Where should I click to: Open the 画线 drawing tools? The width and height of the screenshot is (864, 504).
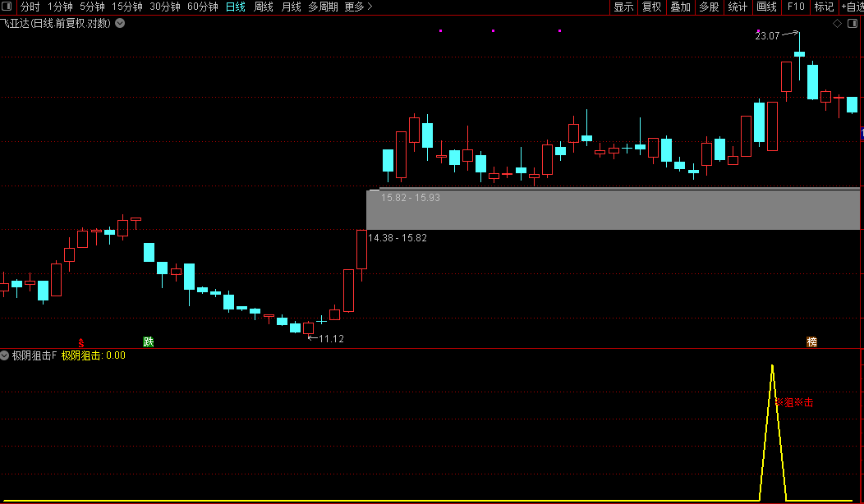pyautogui.click(x=766, y=7)
